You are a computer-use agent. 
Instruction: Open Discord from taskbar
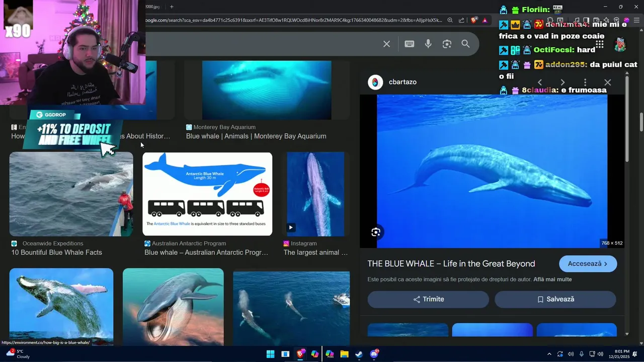coord(374,353)
